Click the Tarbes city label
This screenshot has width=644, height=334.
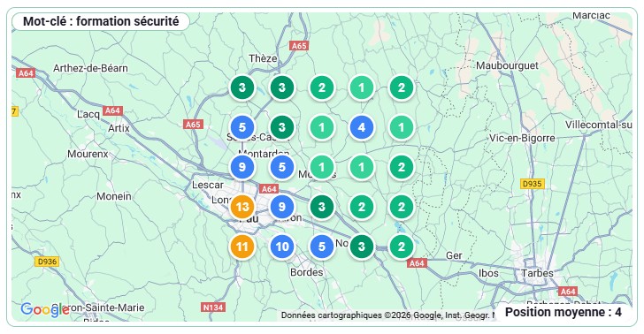[x=537, y=273]
